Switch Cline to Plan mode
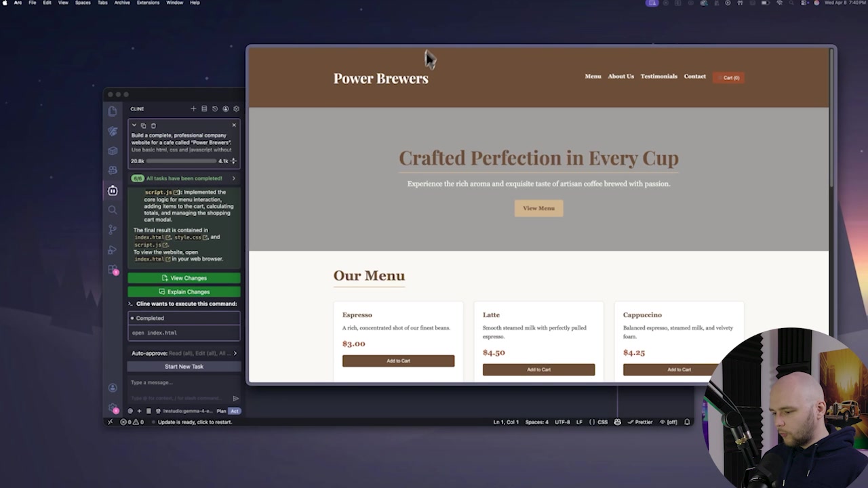Image resolution: width=868 pixels, height=488 pixels. tap(221, 411)
